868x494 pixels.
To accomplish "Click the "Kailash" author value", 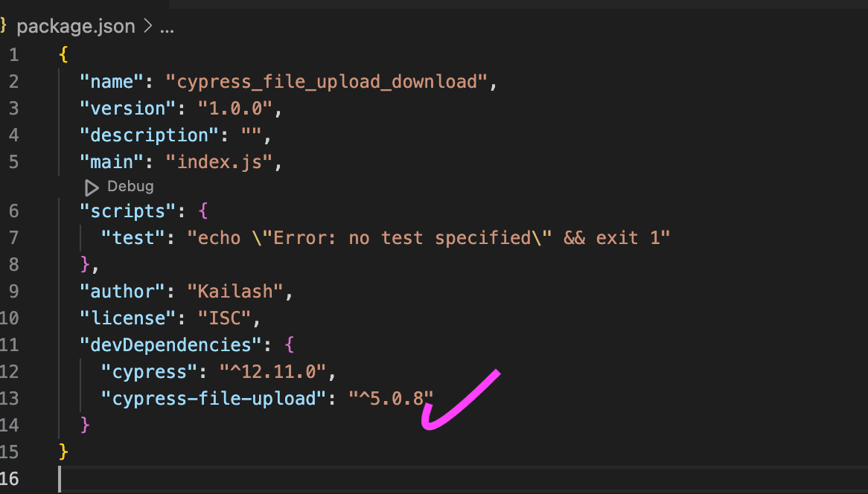I will (235, 292).
